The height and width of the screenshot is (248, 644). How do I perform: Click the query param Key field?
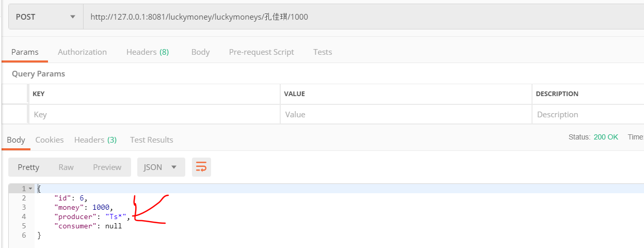click(154, 115)
